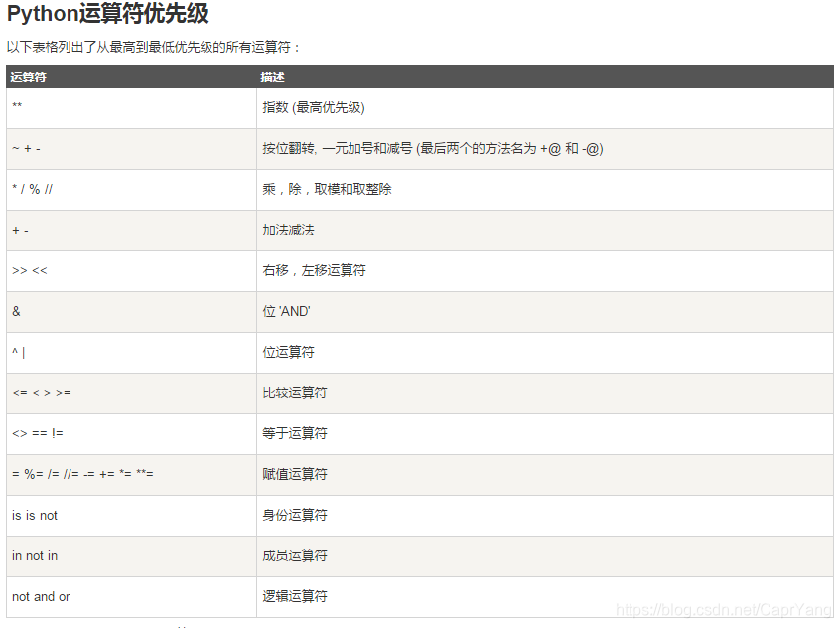Click the 指数 (最高优先级) description cell
The width and height of the screenshot is (840, 628).
click(x=308, y=107)
